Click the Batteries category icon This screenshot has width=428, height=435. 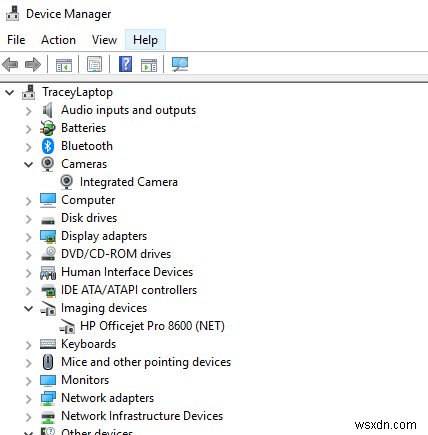click(x=48, y=128)
